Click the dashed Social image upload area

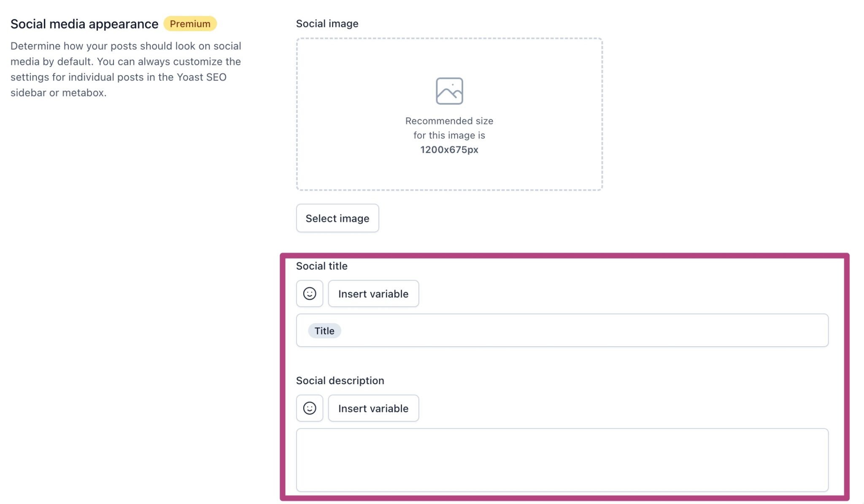pos(450,114)
